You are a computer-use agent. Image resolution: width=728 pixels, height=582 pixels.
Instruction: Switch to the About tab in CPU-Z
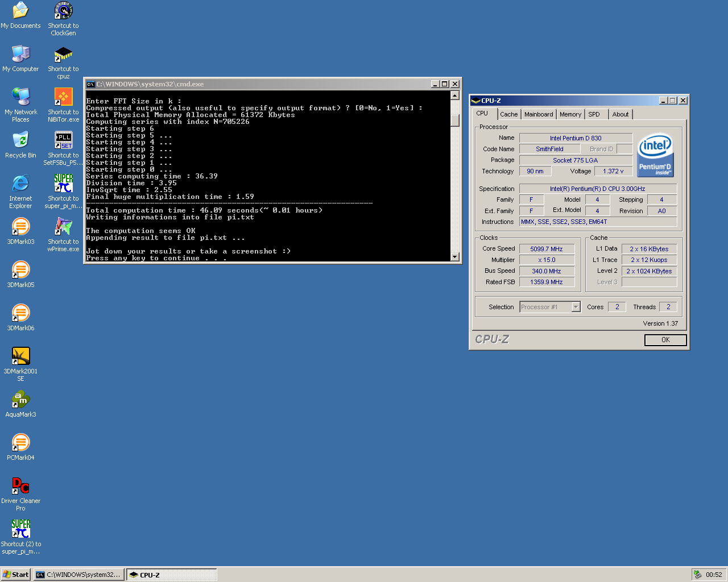click(621, 114)
